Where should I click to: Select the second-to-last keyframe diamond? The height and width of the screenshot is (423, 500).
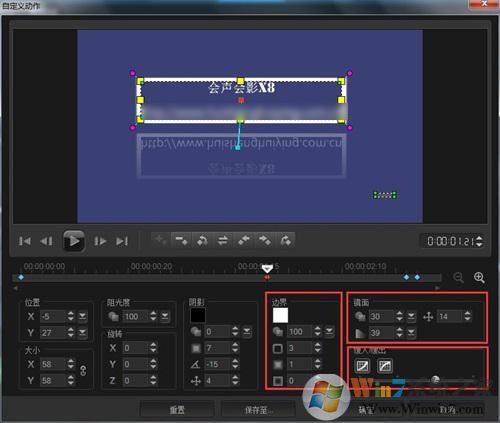point(406,277)
